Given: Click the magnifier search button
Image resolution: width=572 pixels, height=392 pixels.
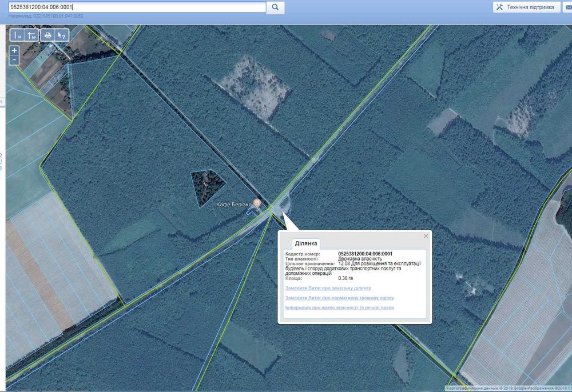Looking at the screenshot, I should click(x=276, y=7).
